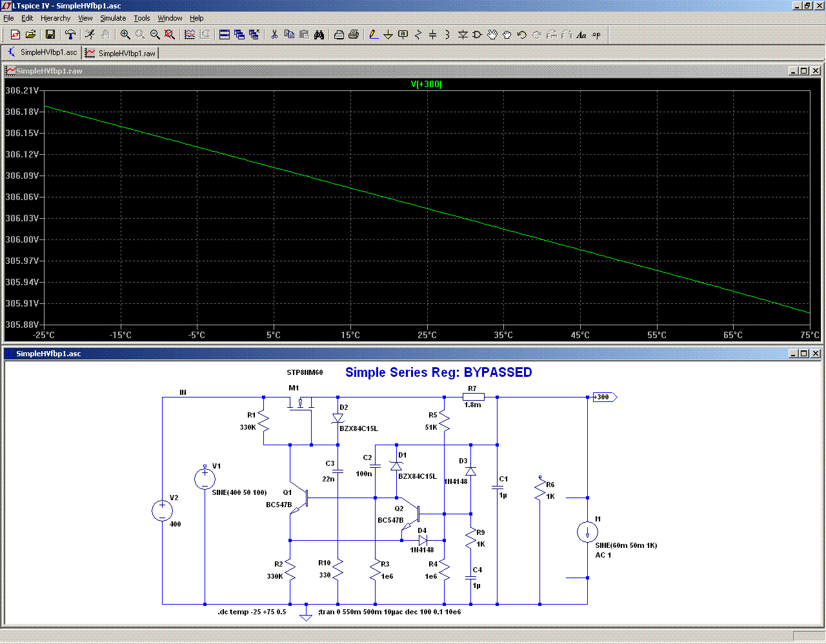Screen dimensions: 826x644
Task: Maximize the SimpleHVfbp1.raw plot window
Action: (804, 71)
